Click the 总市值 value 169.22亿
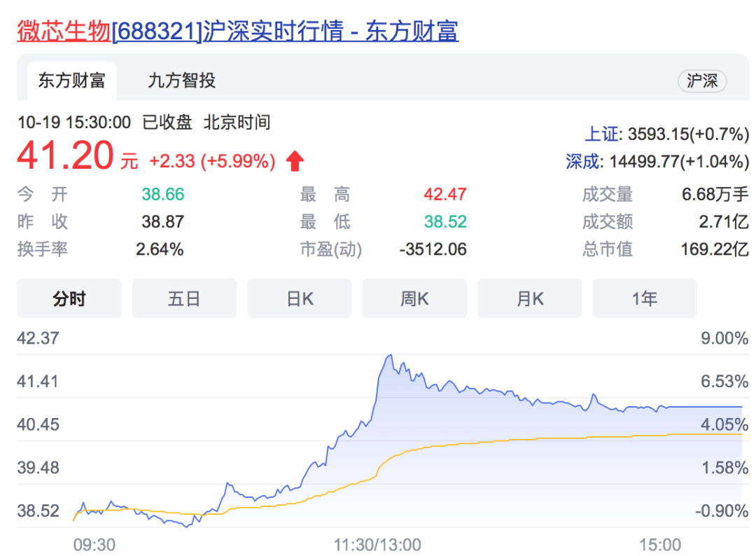This screenshot has width=756, height=556. 715,249
